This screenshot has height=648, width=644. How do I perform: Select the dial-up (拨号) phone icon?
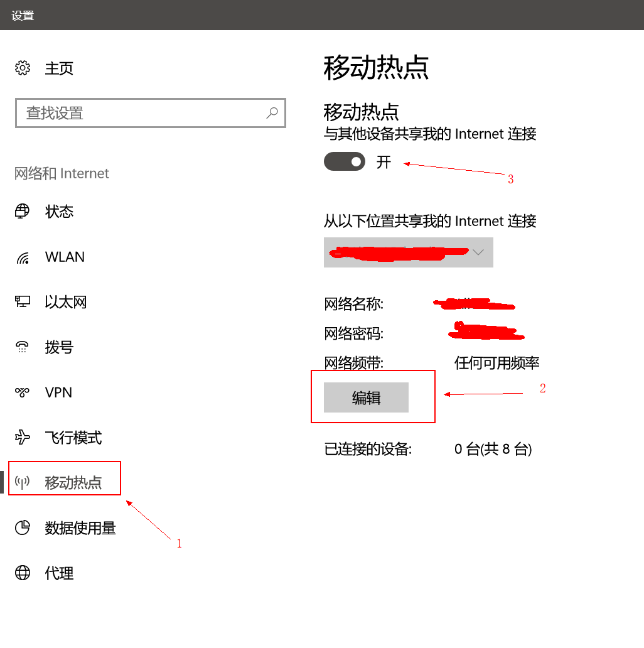pos(23,347)
